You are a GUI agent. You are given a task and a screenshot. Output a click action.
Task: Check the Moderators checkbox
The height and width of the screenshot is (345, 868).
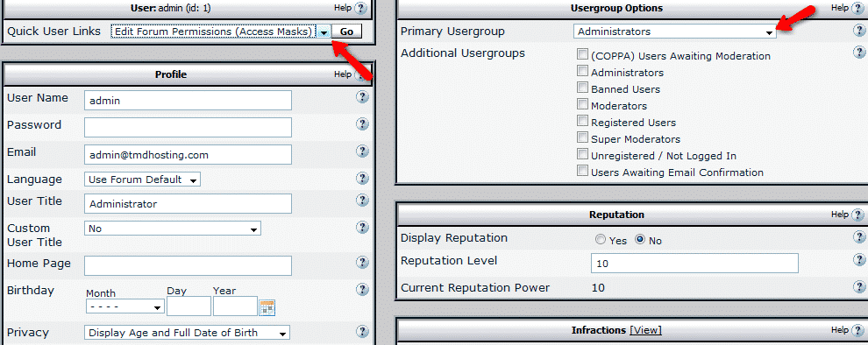click(x=582, y=104)
